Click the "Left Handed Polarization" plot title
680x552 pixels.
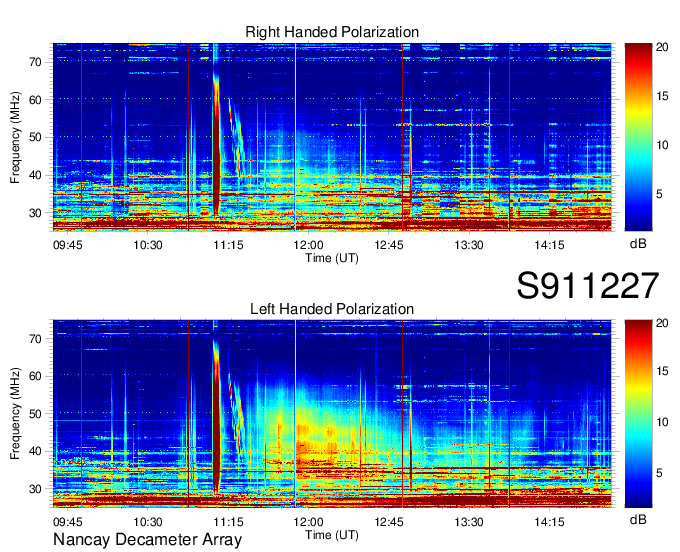click(x=332, y=309)
